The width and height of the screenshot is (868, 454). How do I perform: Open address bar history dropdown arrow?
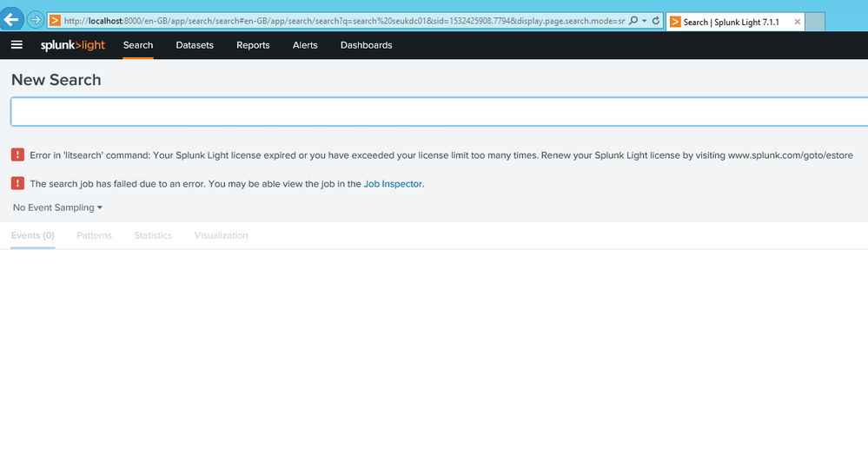(x=645, y=21)
